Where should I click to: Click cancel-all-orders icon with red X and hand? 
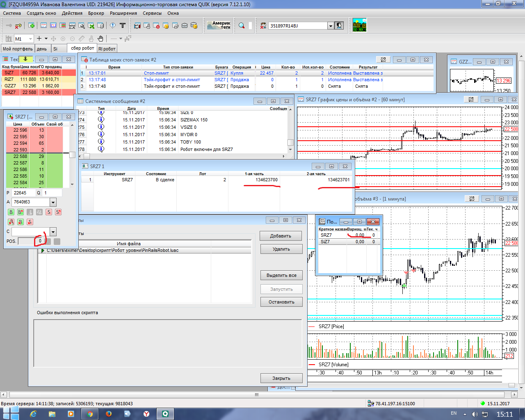click(x=11, y=222)
